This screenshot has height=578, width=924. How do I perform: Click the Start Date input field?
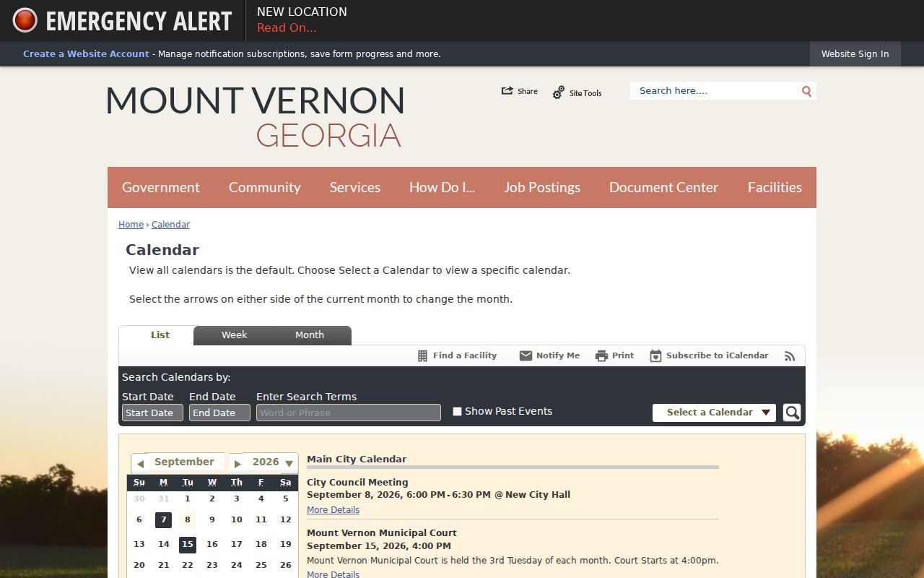(152, 413)
